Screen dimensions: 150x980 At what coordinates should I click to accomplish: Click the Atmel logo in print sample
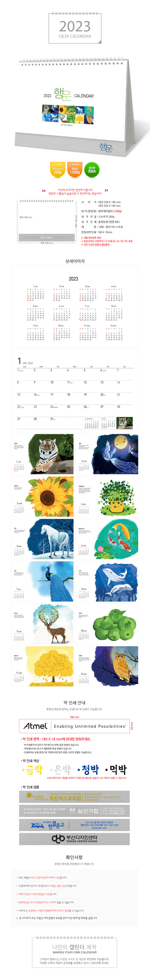click(36, 726)
